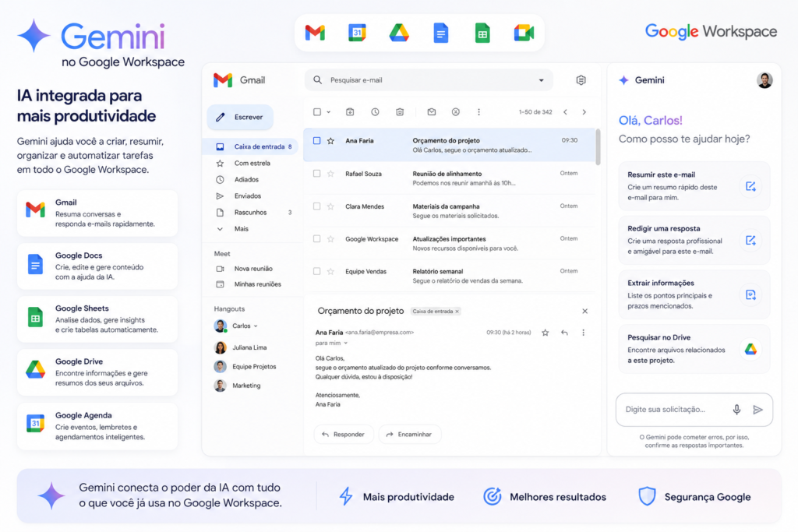
Task: Select the Ana Faria email checkbox
Action: click(x=316, y=140)
